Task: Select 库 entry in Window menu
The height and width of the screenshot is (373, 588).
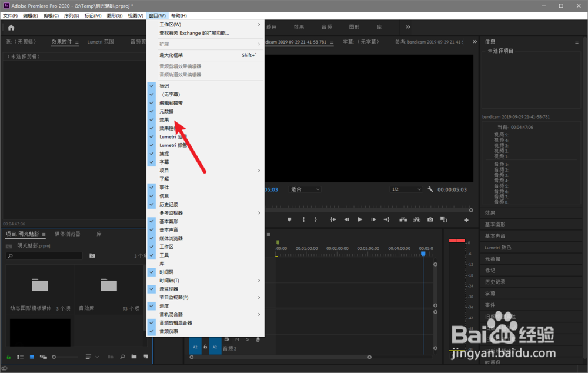Action: 205,264
